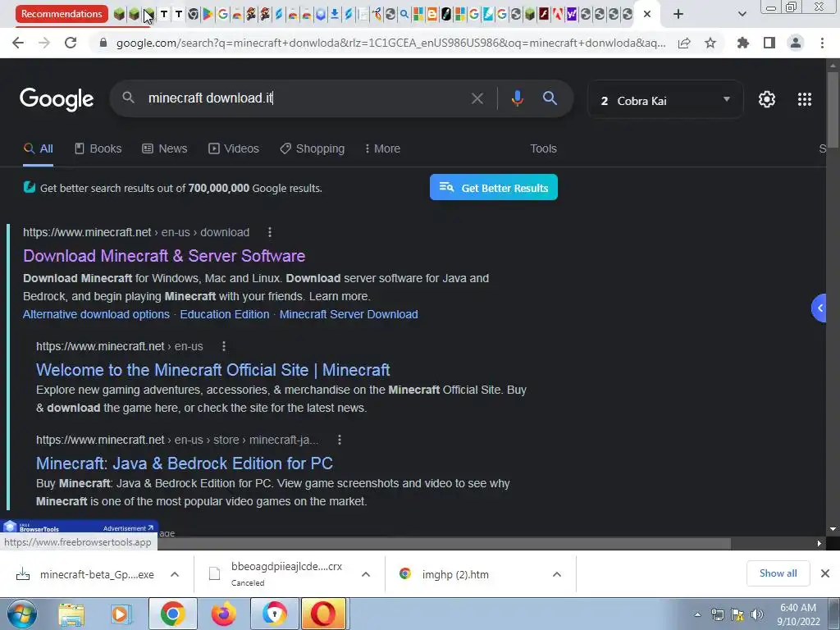Expand options for minecraft-beta exe download

(175, 574)
